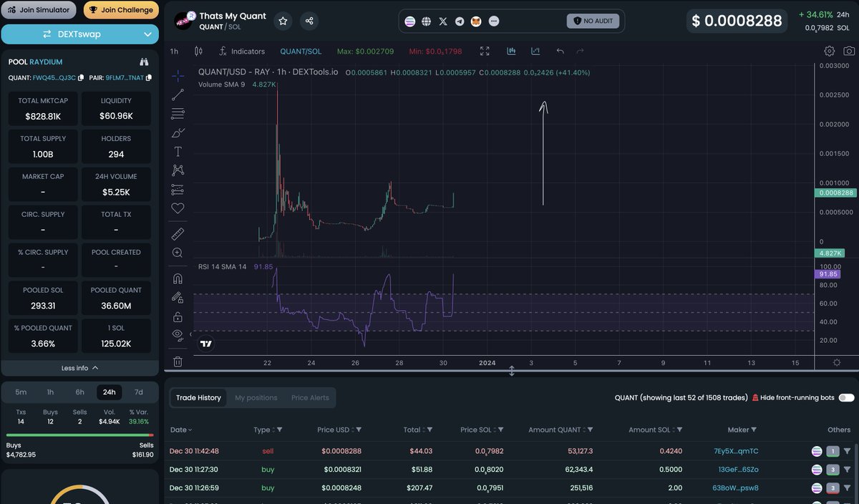The height and width of the screenshot is (504, 859).
Task: Select the 7d stats tab
Action: [x=138, y=392]
